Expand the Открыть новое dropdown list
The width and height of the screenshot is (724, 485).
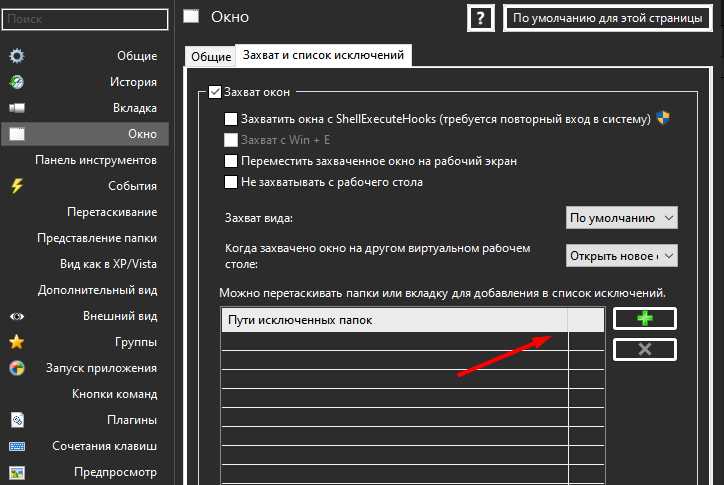[621, 256]
